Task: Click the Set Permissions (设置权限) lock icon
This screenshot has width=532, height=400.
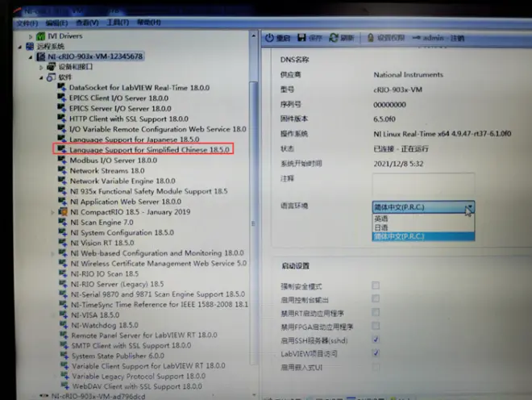Action: pyautogui.click(x=371, y=38)
